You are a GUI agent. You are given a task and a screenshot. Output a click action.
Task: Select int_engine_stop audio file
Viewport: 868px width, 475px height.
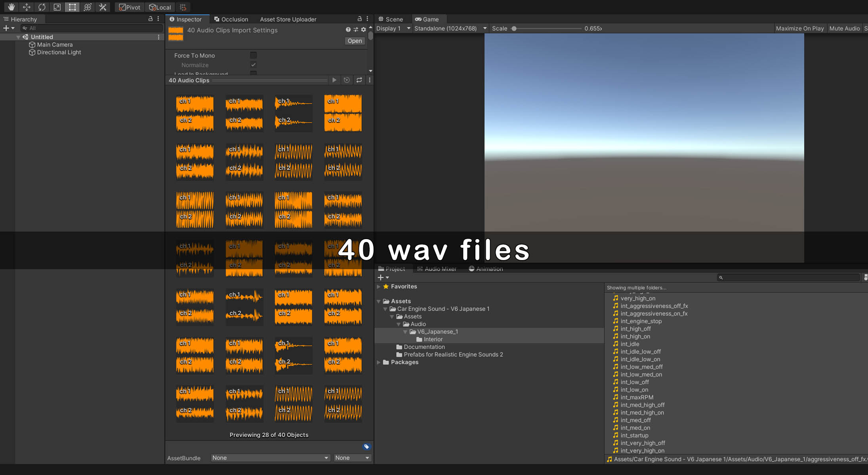pos(641,321)
